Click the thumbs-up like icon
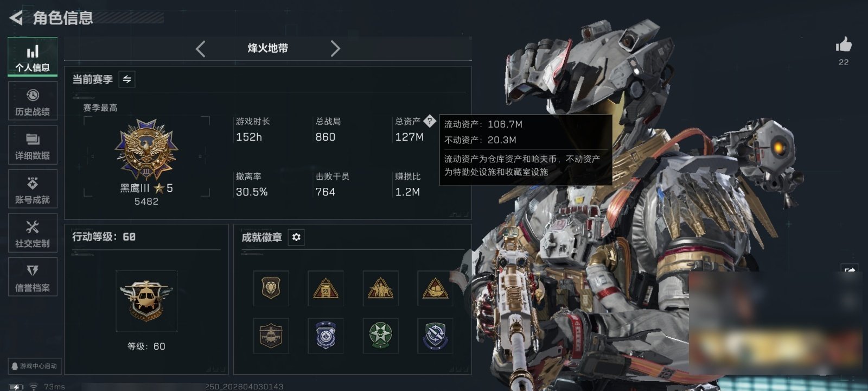Image resolution: width=868 pixels, height=391 pixels. point(844,45)
